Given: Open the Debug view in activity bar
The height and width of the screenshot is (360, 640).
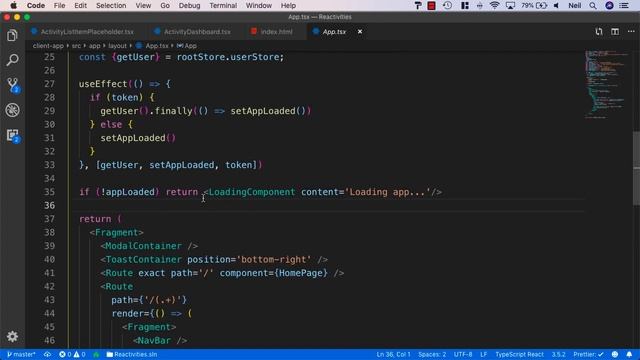Looking at the screenshot, I should (x=12, y=110).
